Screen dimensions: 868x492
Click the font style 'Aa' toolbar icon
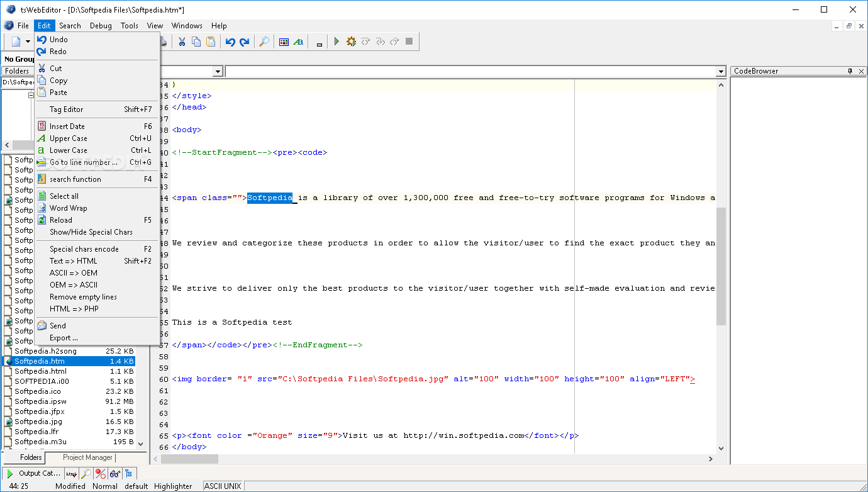(x=298, y=42)
